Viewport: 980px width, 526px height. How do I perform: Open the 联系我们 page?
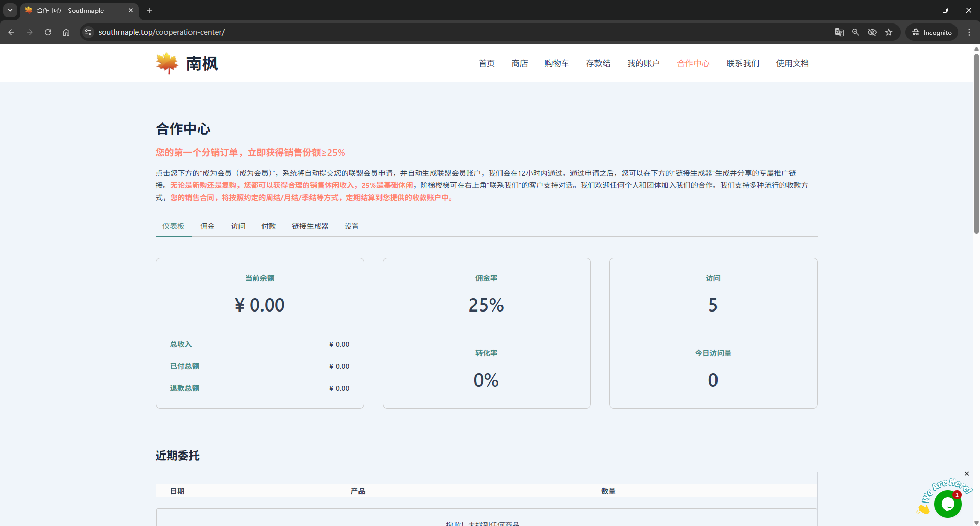(743, 63)
